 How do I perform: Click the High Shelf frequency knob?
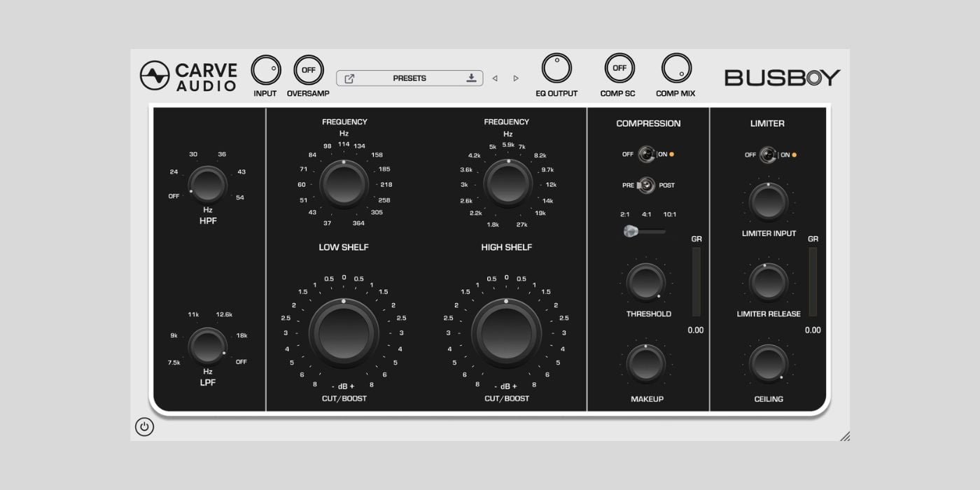pos(507,183)
